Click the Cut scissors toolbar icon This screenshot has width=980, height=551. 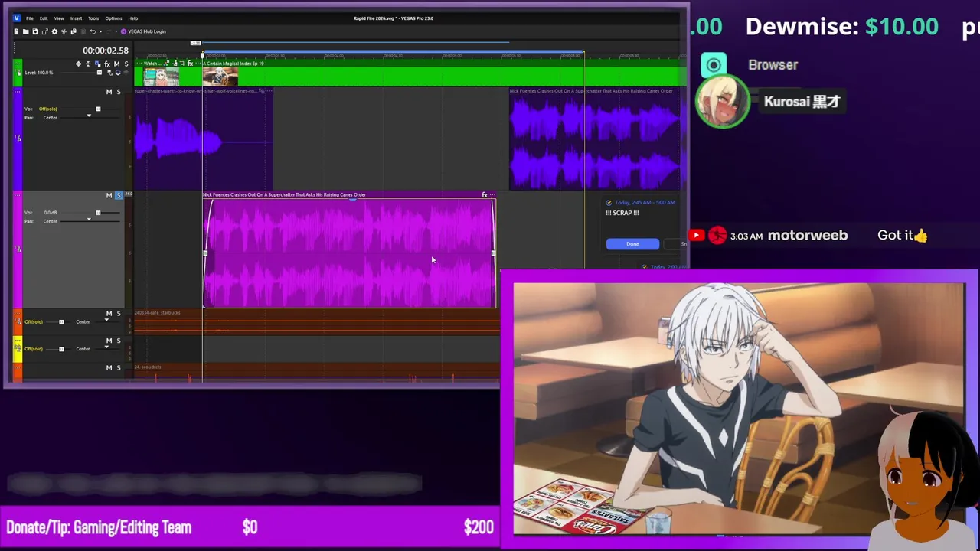[64, 31]
